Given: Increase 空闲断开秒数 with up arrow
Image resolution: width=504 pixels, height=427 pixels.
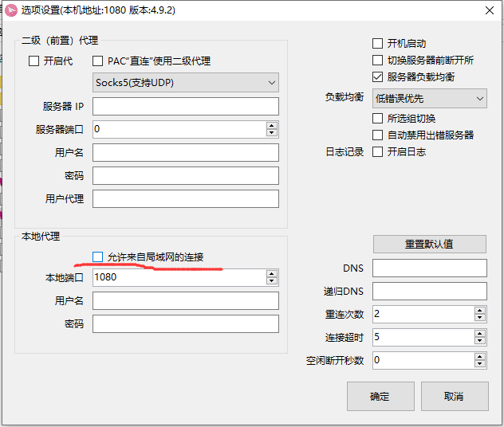Looking at the screenshot, I should [479, 357].
